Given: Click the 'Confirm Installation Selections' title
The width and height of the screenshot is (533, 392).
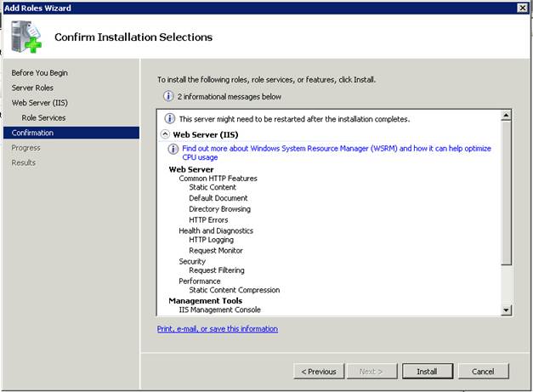Looking at the screenshot, I should click(x=133, y=37).
